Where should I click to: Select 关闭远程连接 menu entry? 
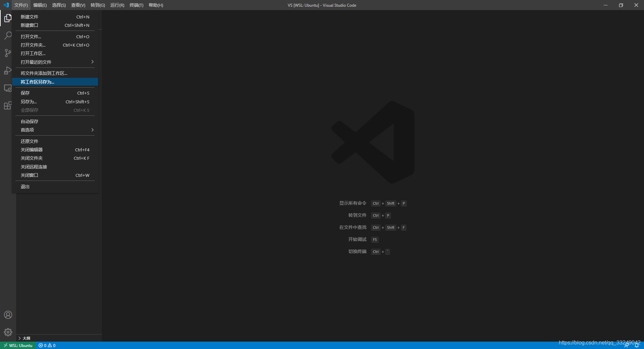pyautogui.click(x=55, y=167)
